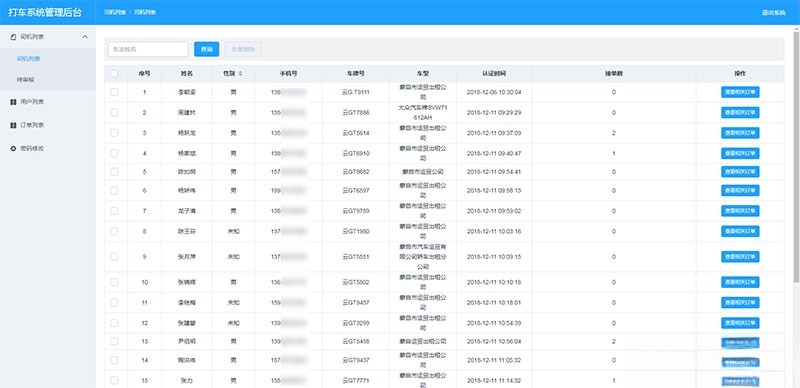Image resolution: width=800 pixels, height=388 pixels.
Task: Click the 手机号 column header
Action: click(x=288, y=74)
